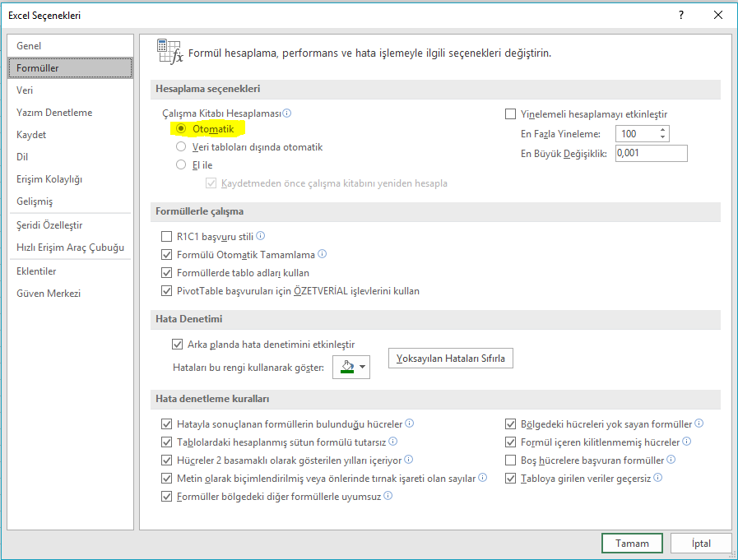Open the Kaydet category
738x560 pixels.
70,134
